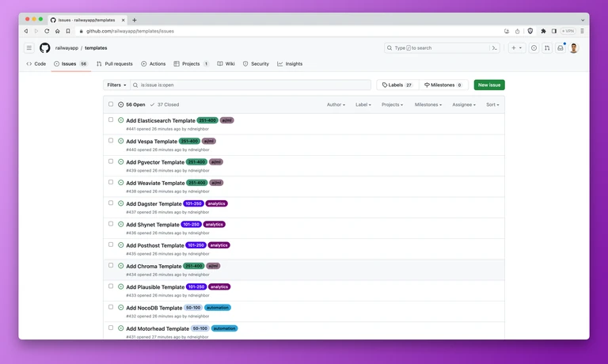Switch to the Insights tab
The width and height of the screenshot is (608, 364).
pyautogui.click(x=290, y=64)
